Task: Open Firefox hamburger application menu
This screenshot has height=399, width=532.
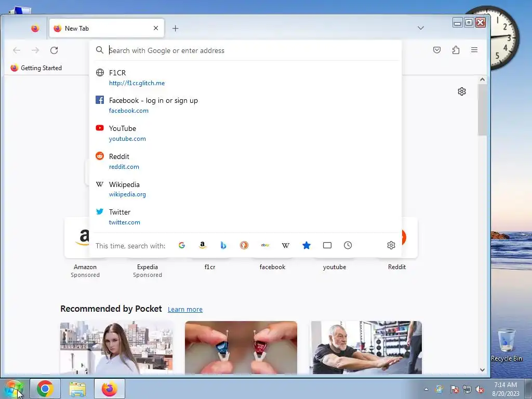Action: pyautogui.click(x=474, y=50)
